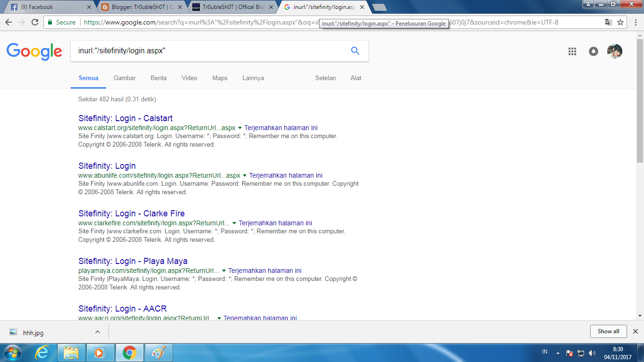The image size is (644, 362).
Task: Click the green Secure padlock icon
Action: point(50,22)
